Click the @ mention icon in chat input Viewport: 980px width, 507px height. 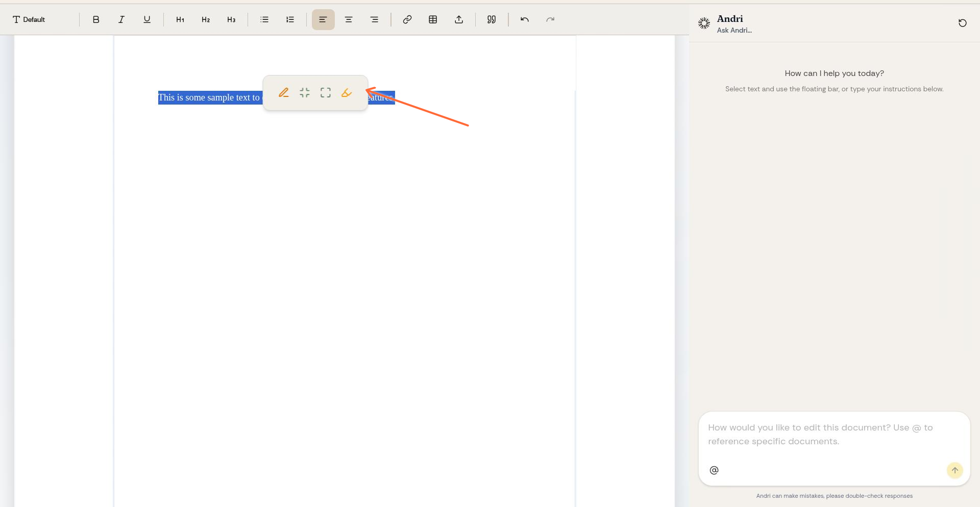tap(714, 470)
